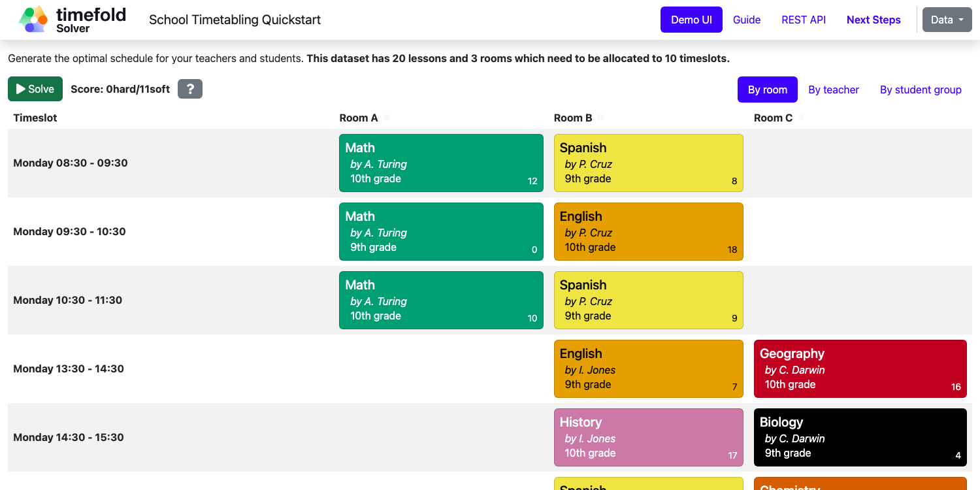Viewport: 980px width, 490px height.
Task: Select the pink History lesson by I. Jones
Action: (648, 437)
